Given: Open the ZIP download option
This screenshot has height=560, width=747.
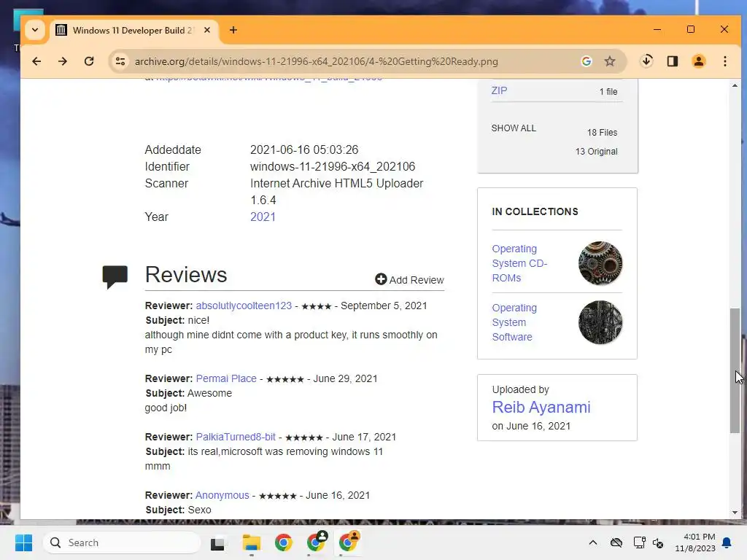Looking at the screenshot, I should 499,90.
